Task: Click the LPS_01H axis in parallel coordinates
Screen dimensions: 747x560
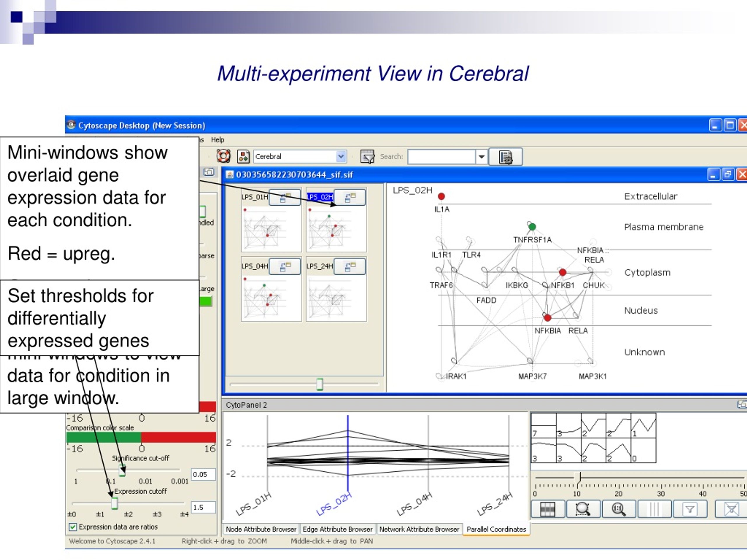Action: (x=268, y=452)
